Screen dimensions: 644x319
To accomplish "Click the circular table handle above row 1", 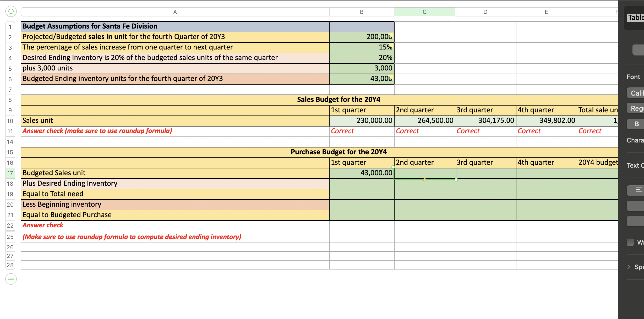I will pos(11,11).
